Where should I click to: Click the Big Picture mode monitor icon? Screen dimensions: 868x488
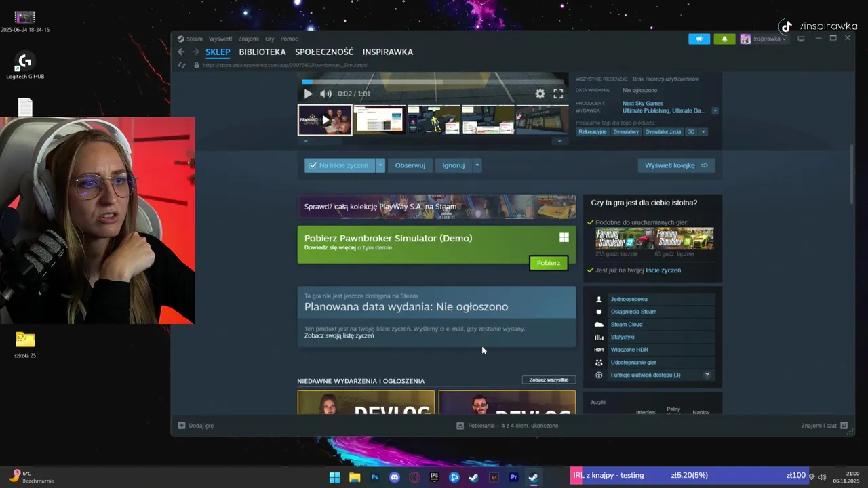pyautogui.click(x=801, y=39)
